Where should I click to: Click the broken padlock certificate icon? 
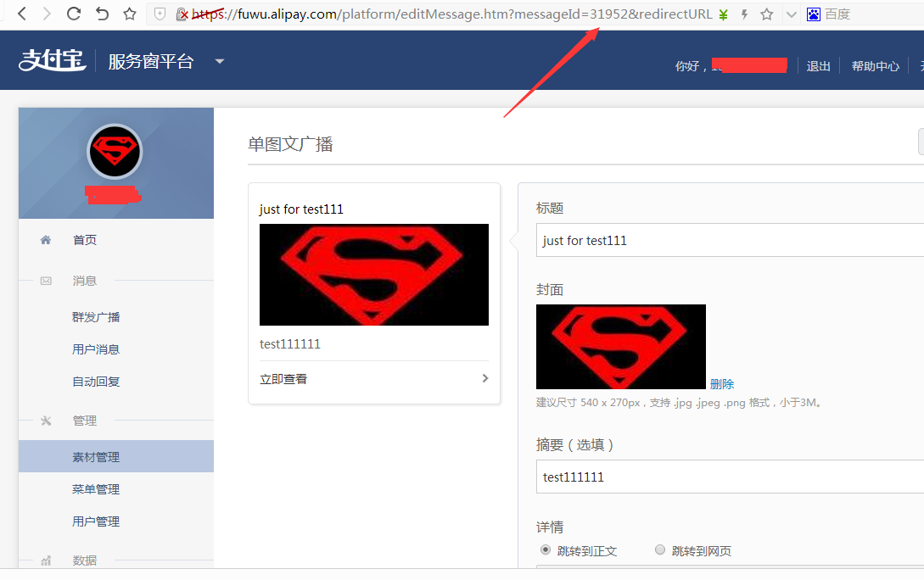click(x=182, y=14)
